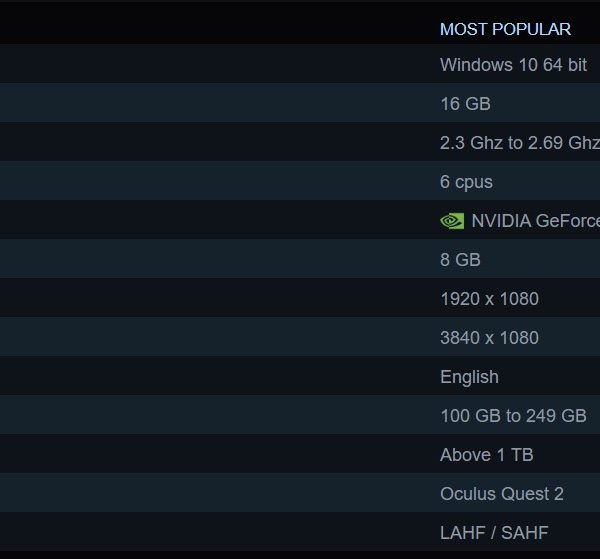Screen dimensions: 600x559
Task: Click the NVIDIA logo icon
Action: [x=452, y=221]
